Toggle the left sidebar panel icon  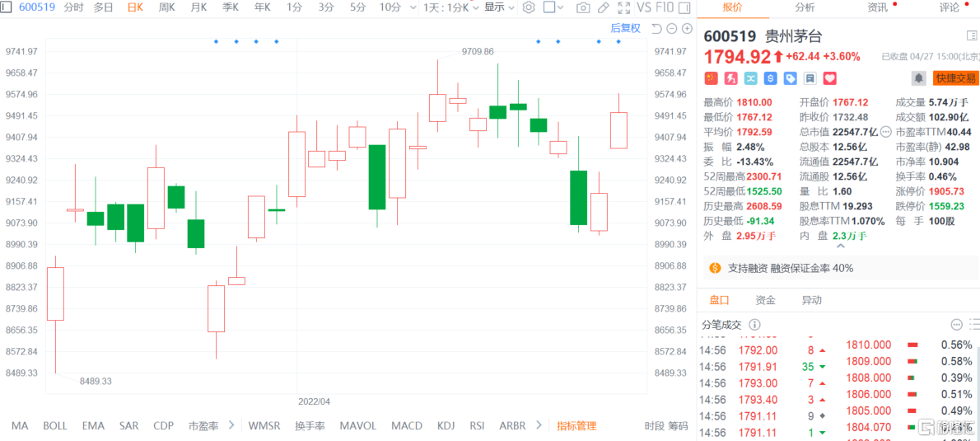4,7
